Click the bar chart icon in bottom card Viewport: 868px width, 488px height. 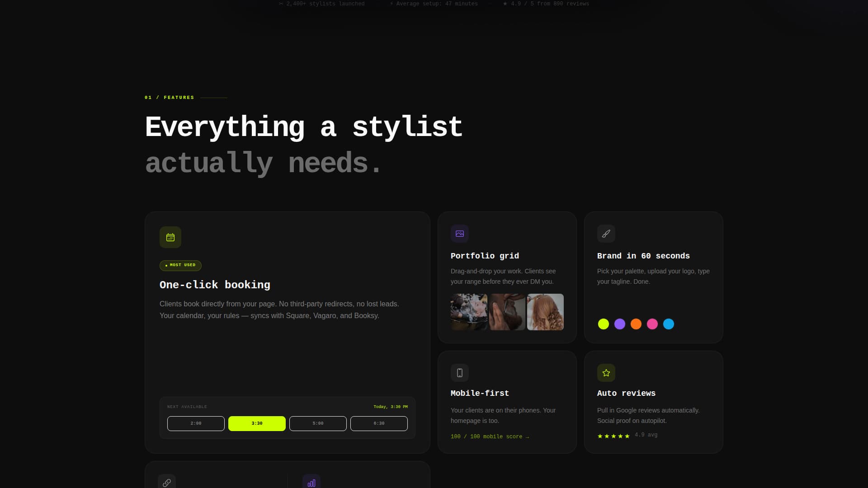point(311,483)
